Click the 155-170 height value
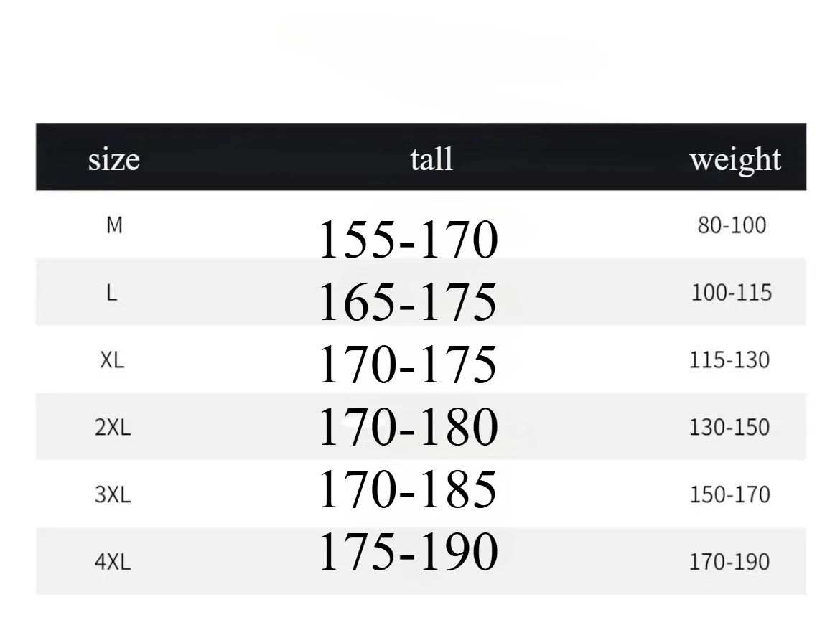The image size is (840, 620). point(407,240)
